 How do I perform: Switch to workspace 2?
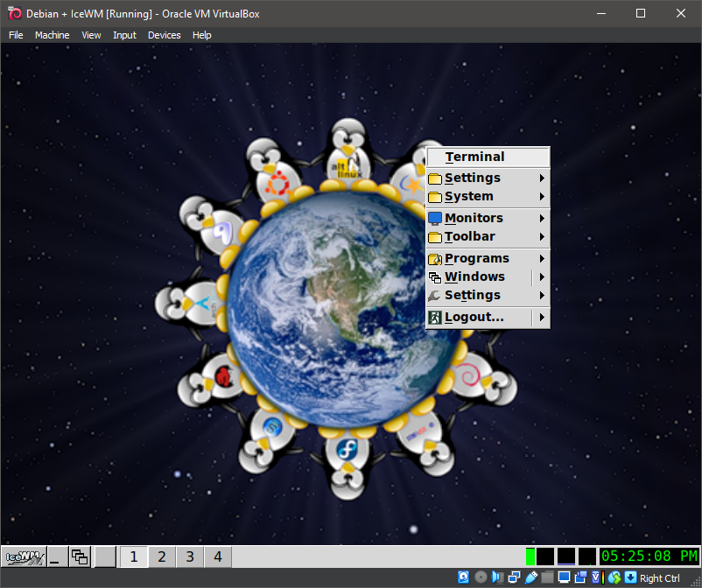(162, 556)
